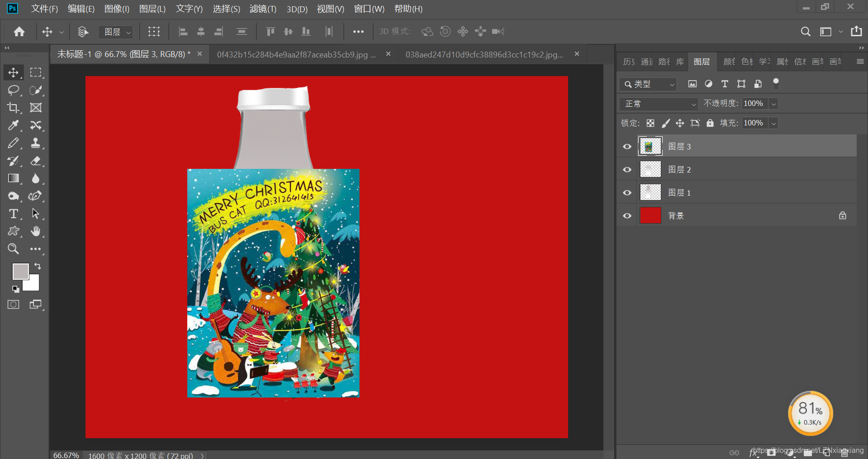The height and width of the screenshot is (459, 868).
Task: Hide layer 图层 2 with eye icon
Action: click(627, 169)
